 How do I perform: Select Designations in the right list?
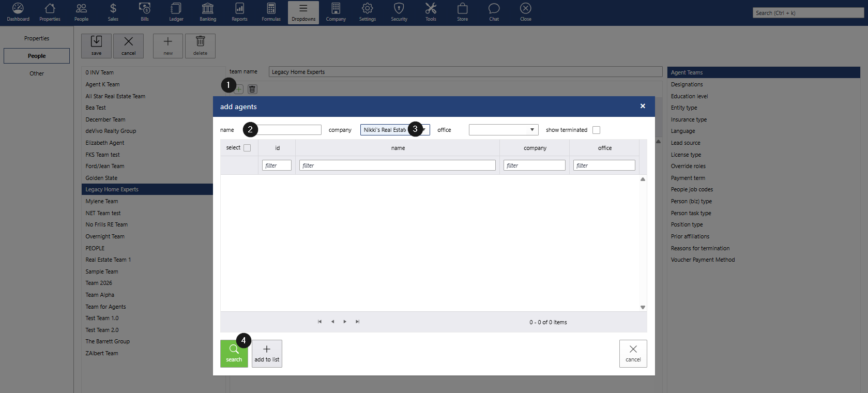click(687, 84)
